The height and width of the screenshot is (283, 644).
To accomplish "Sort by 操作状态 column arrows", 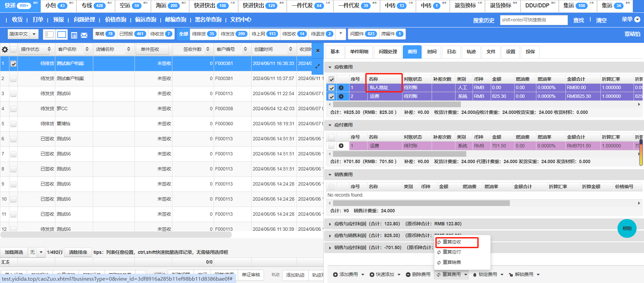I will [49, 49].
